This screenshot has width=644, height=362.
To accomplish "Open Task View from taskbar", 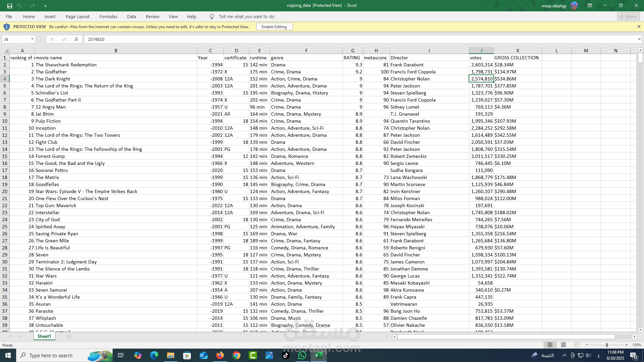I will pyautogui.click(x=121, y=355).
